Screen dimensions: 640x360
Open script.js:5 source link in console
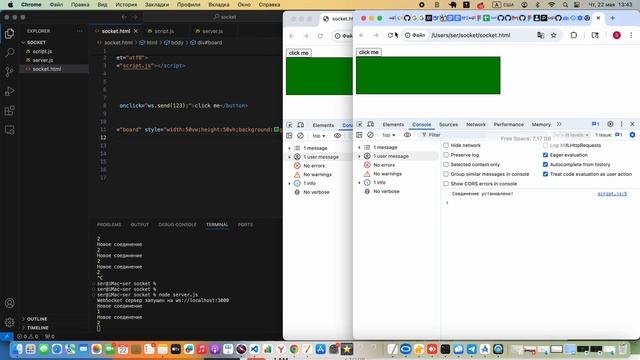pyautogui.click(x=612, y=194)
